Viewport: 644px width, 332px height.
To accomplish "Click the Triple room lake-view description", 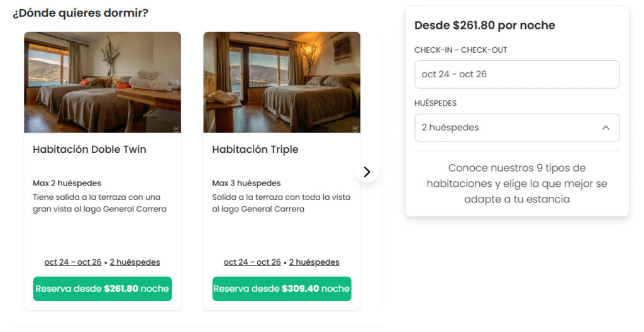I will click(281, 203).
